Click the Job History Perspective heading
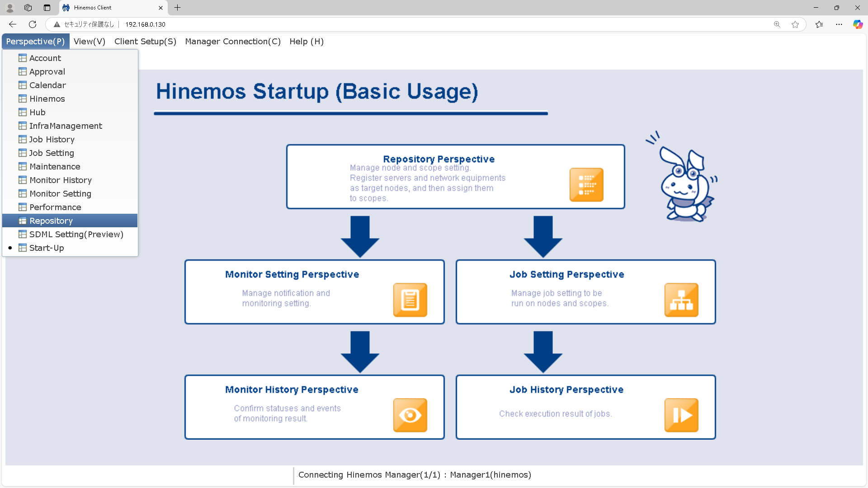 pos(566,390)
